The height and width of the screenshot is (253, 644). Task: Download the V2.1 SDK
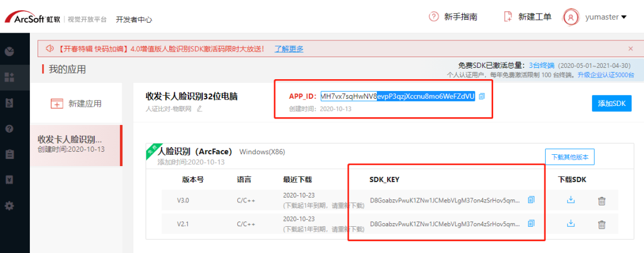[570, 223]
